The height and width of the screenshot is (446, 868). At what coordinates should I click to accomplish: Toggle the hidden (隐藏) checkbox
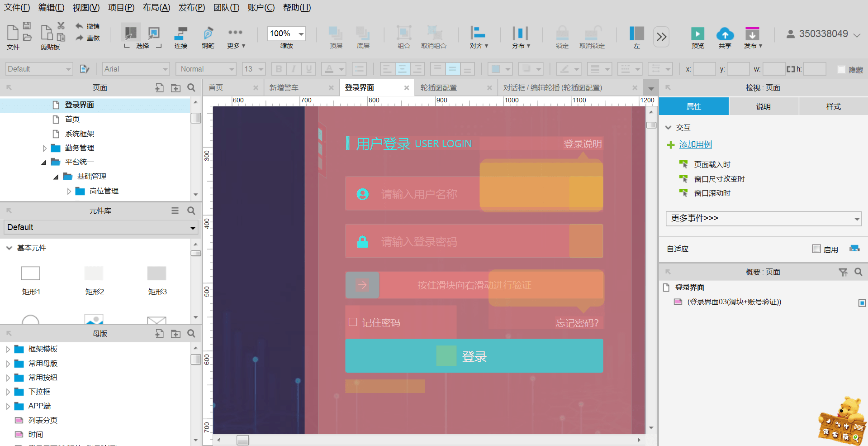pyautogui.click(x=841, y=69)
